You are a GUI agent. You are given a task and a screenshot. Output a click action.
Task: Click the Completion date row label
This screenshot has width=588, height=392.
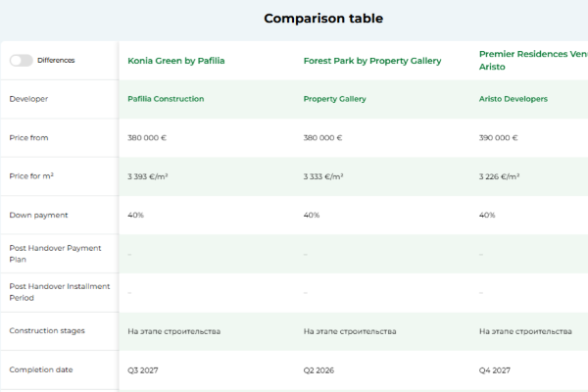tap(41, 369)
